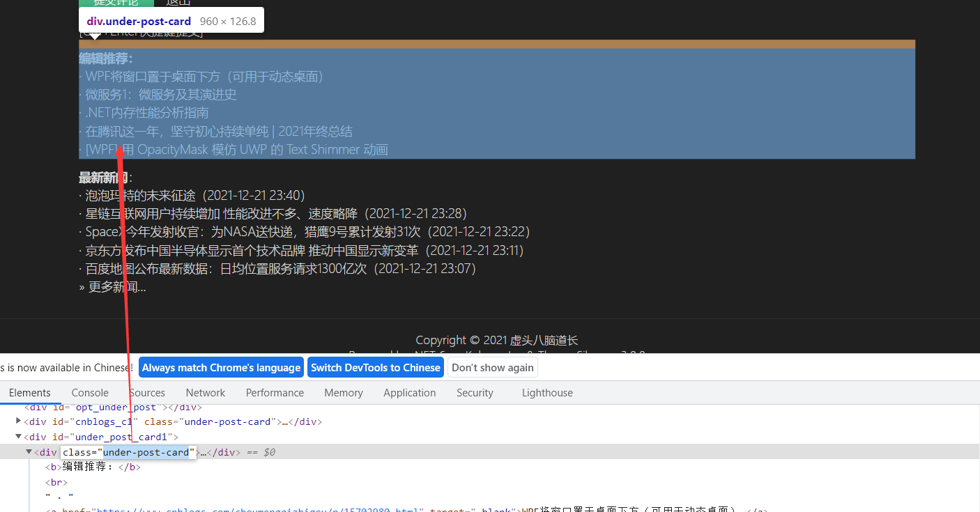Open ".NET内存性能分析指南" link

point(147,113)
